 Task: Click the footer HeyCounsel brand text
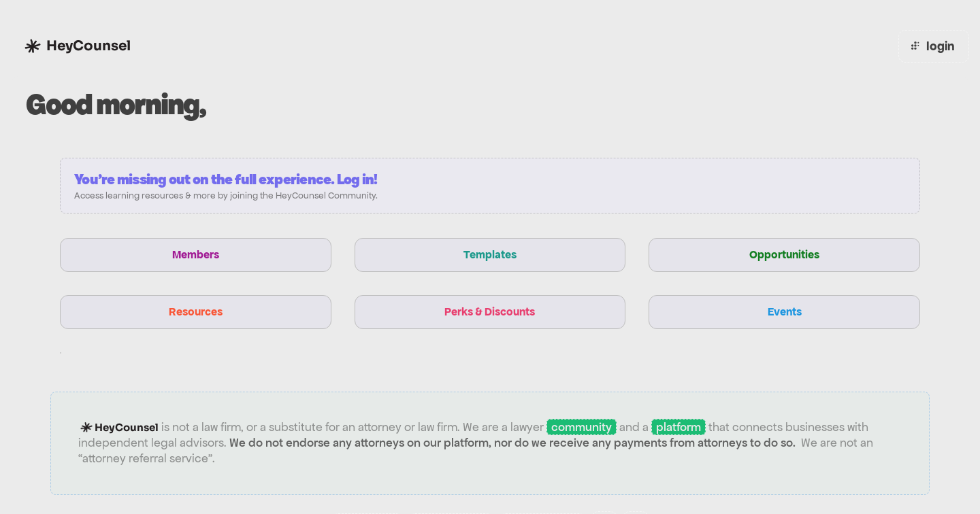point(127,428)
